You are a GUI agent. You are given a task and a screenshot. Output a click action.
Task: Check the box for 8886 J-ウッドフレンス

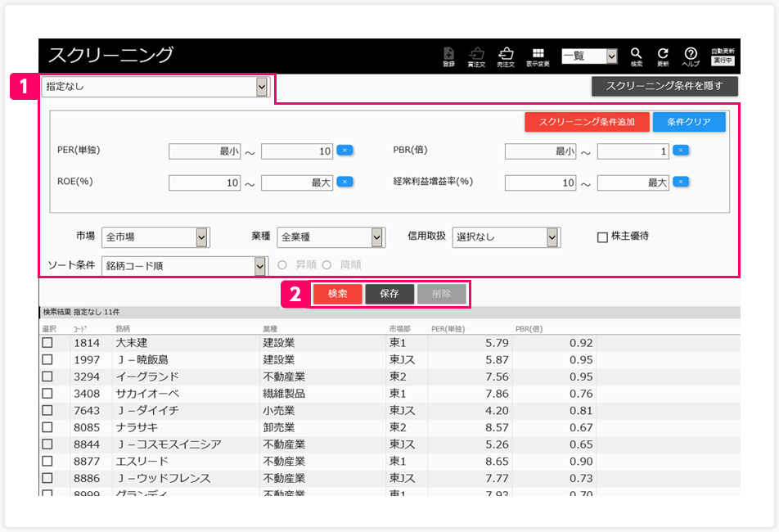(x=47, y=478)
